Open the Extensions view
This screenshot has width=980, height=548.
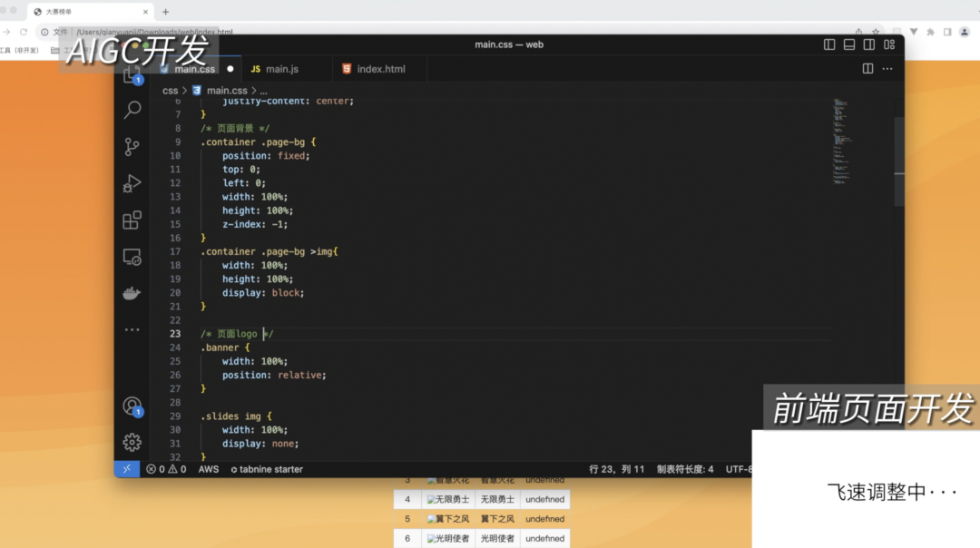point(132,220)
